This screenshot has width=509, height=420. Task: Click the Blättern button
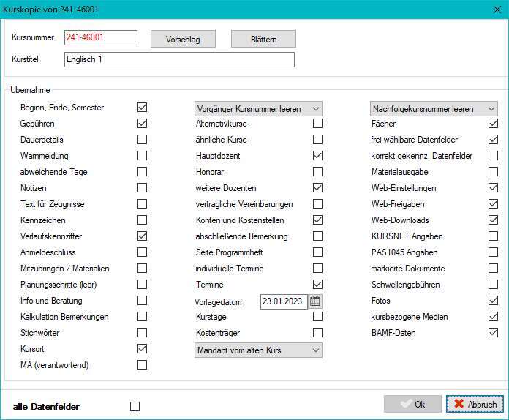[263, 39]
